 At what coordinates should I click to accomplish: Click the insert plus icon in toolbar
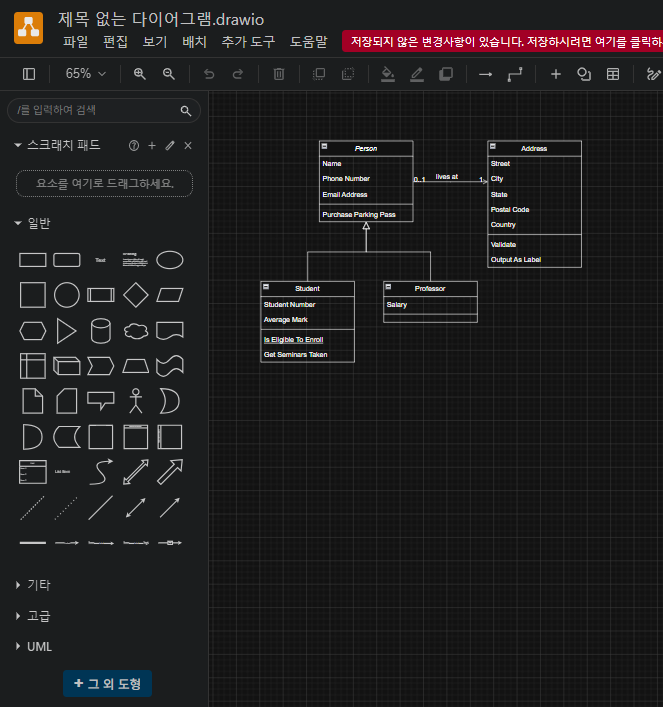pos(556,74)
